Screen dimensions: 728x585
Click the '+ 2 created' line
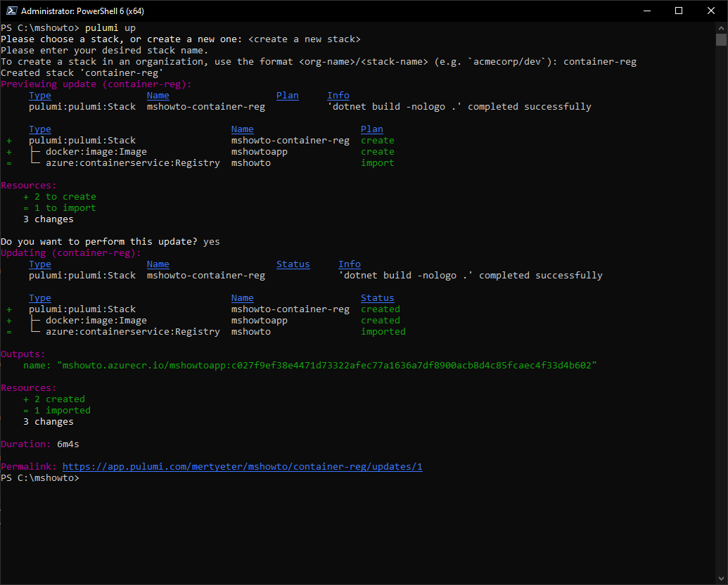[54, 399]
